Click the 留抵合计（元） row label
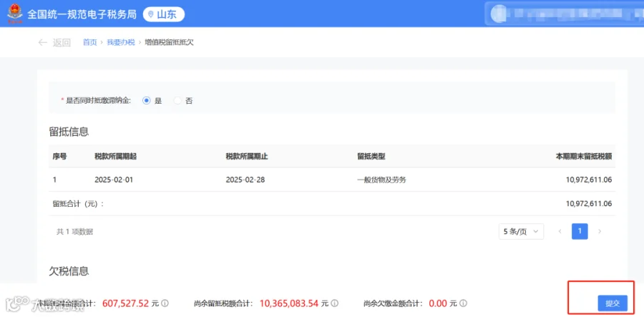Screen dimensions: 644x317 78,204
